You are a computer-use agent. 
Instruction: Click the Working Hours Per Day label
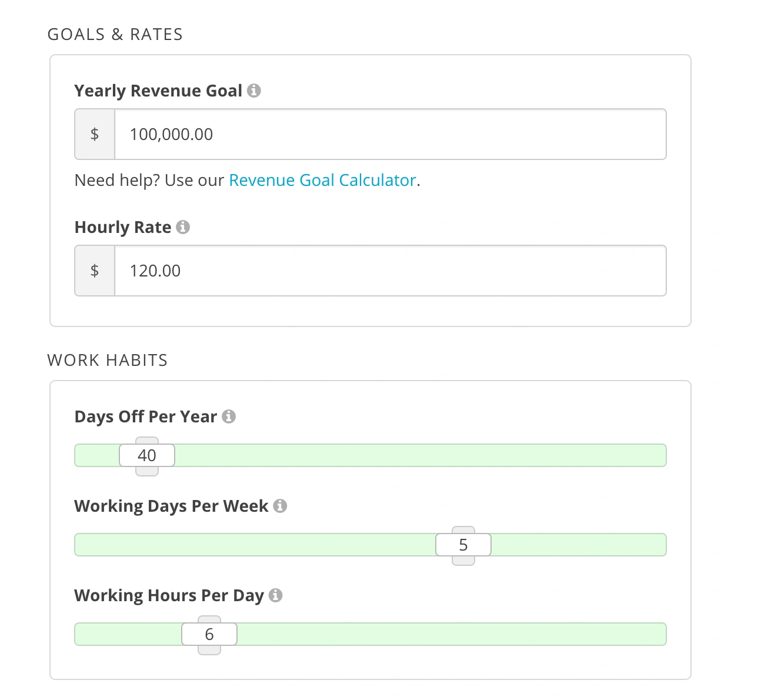(169, 595)
